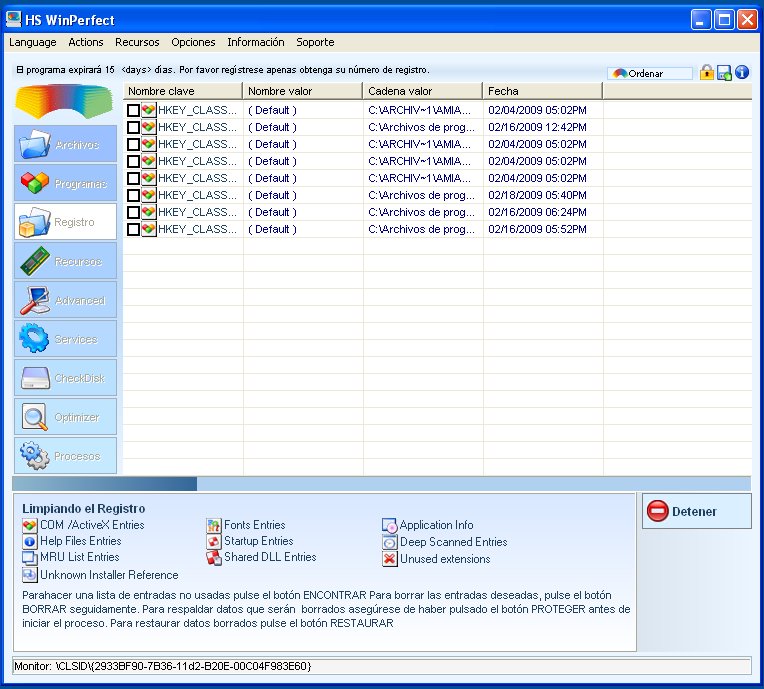This screenshot has width=764, height=689.
Task: Open the Opciones menu
Action: [x=193, y=42]
